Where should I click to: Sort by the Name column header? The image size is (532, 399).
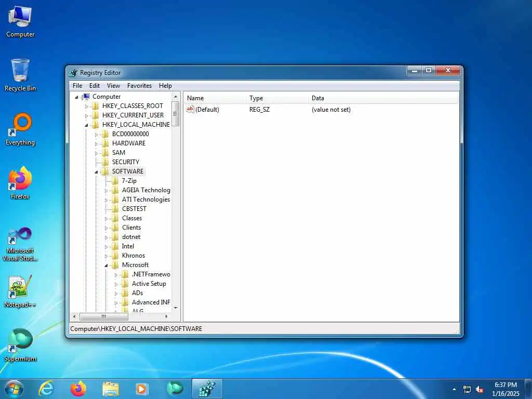(215, 98)
